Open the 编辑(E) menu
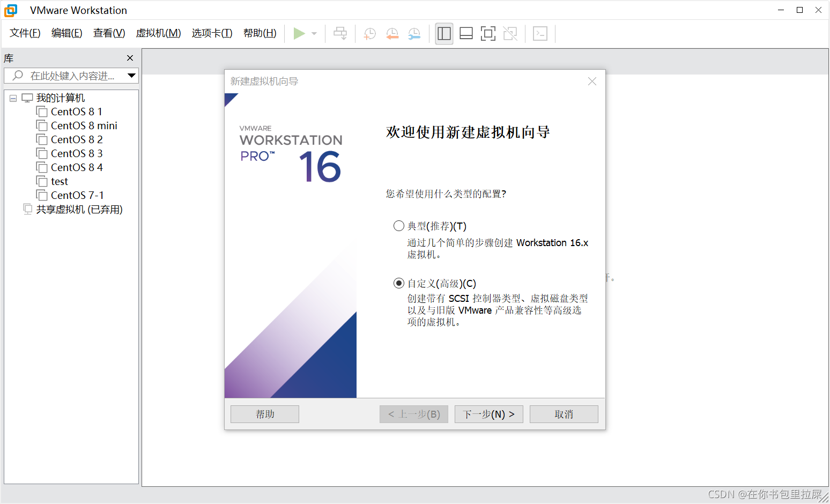This screenshot has height=504, width=830. tap(67, 33)
